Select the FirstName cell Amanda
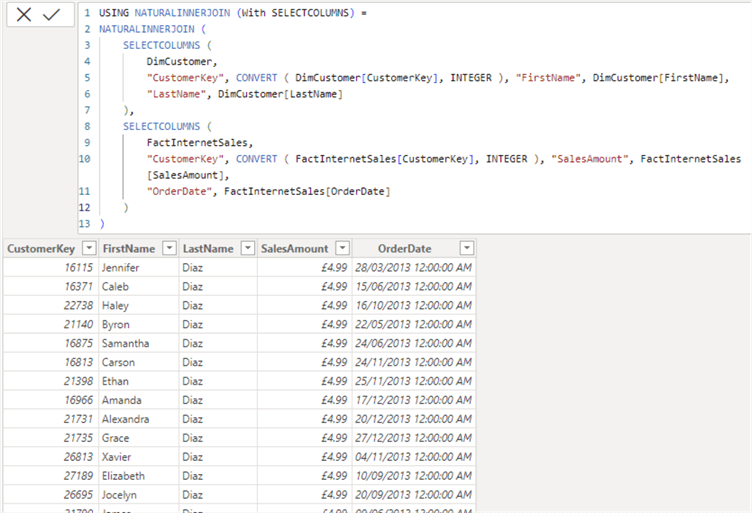752x513 pixels. [139, 400]
